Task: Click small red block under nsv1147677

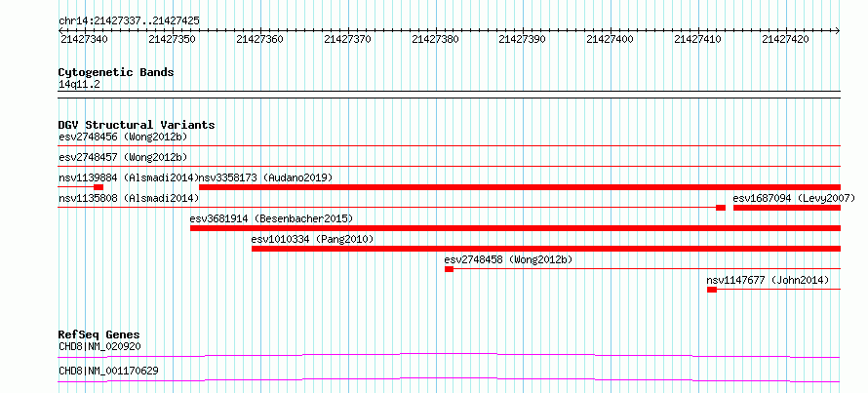Action: point(712,290)
